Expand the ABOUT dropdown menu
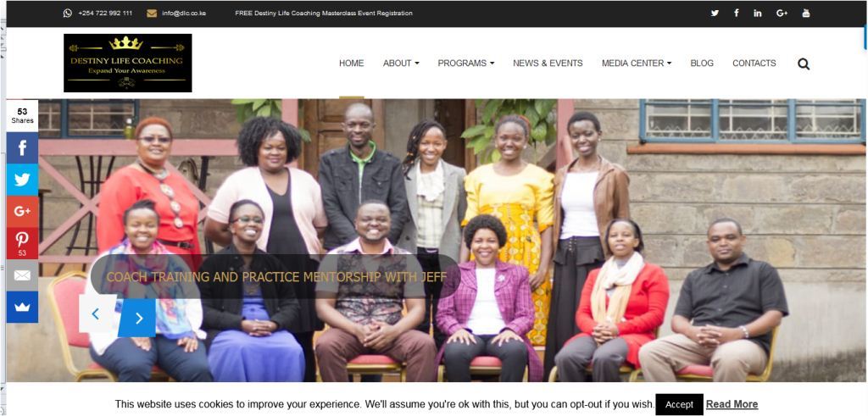The width and height of the screenshot is (868, 416). tap(401, 63)
